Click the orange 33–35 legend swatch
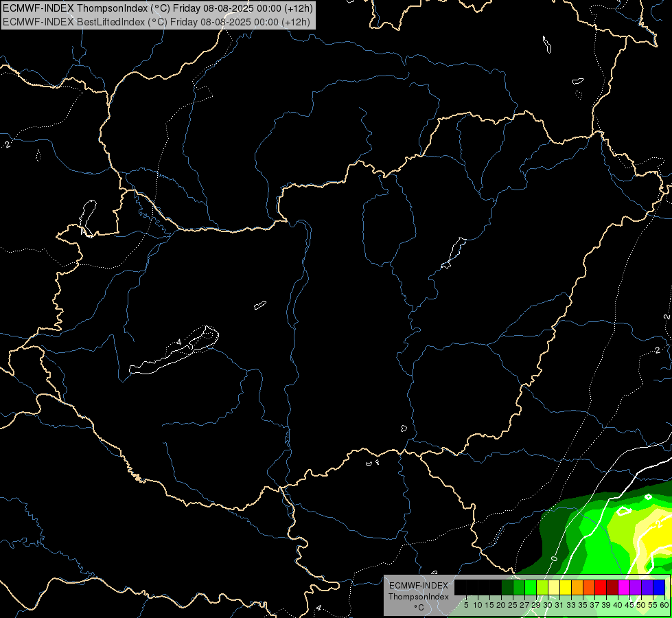 pyautogui.click(x=577, y=588)
